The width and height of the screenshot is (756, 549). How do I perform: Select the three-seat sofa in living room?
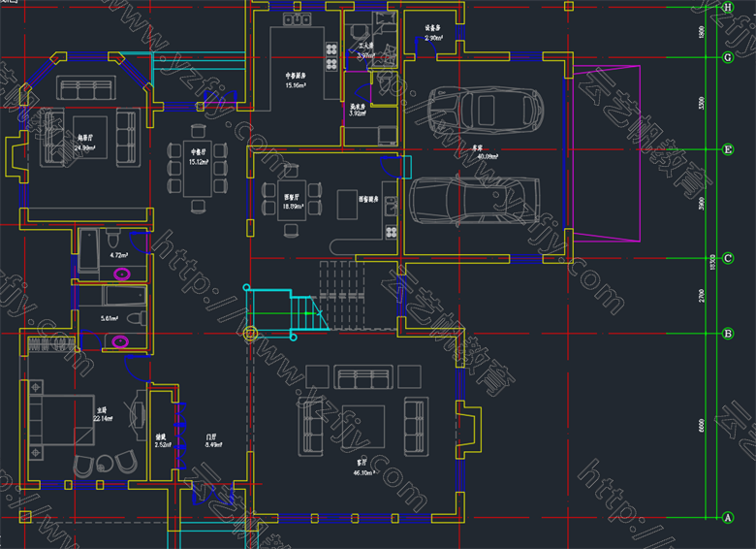363,377
